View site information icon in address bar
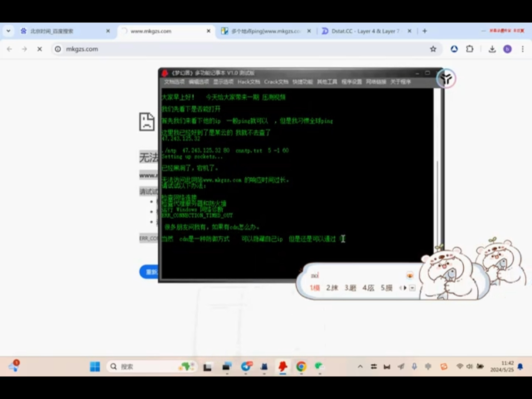The height and width of the screenshot is (399, 532). (x=58, y=49)
